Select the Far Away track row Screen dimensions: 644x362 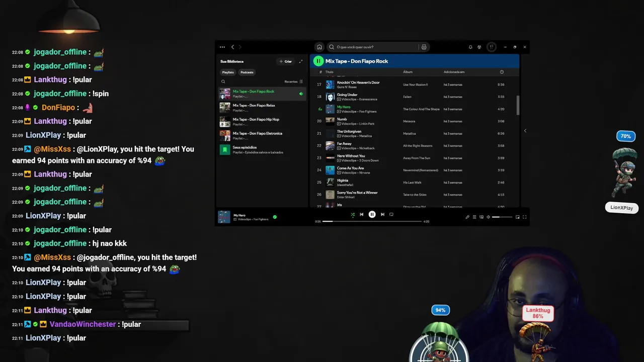[414, 146]
